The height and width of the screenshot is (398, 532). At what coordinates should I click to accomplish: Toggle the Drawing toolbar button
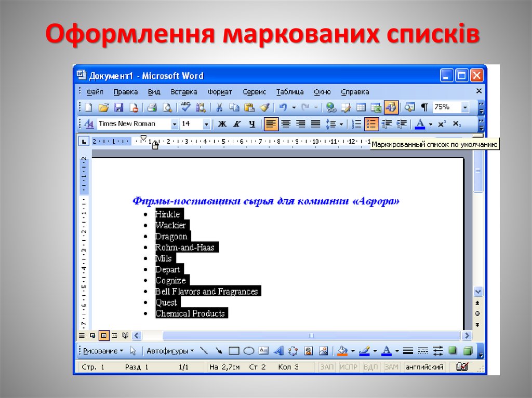(391, 107)
